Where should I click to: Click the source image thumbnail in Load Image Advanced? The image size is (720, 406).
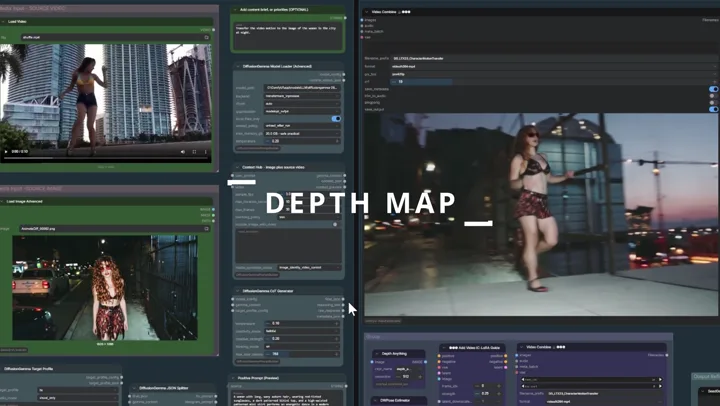coord(105,288)
